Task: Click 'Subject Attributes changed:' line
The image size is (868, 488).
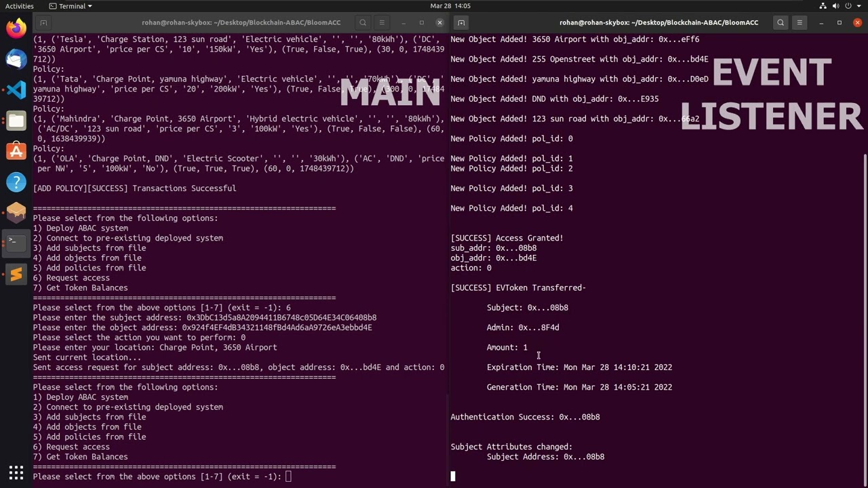Action: tap(511, 447)
